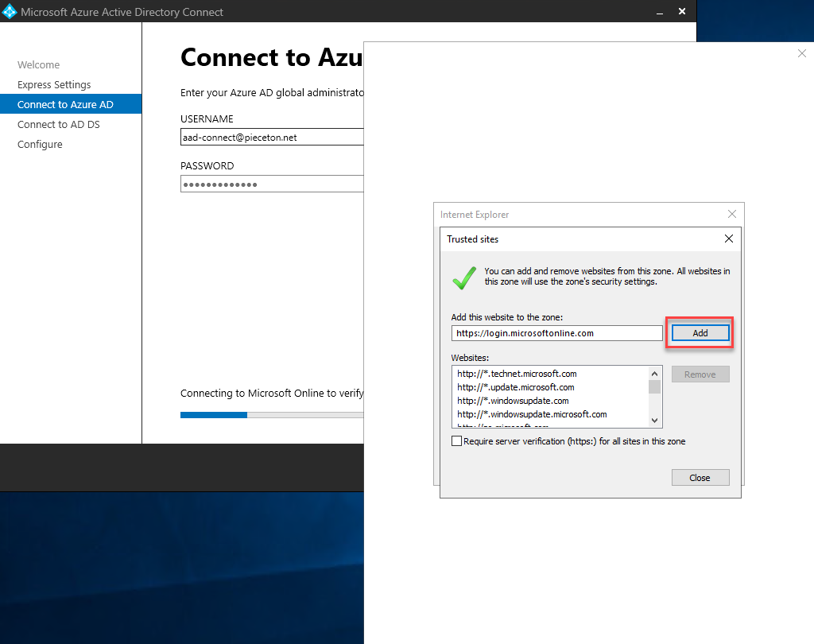This screenshot has height=644, width=814.
Task: Select http://*.technet.microsoft.com in Websites list
Action: (517, 374)
